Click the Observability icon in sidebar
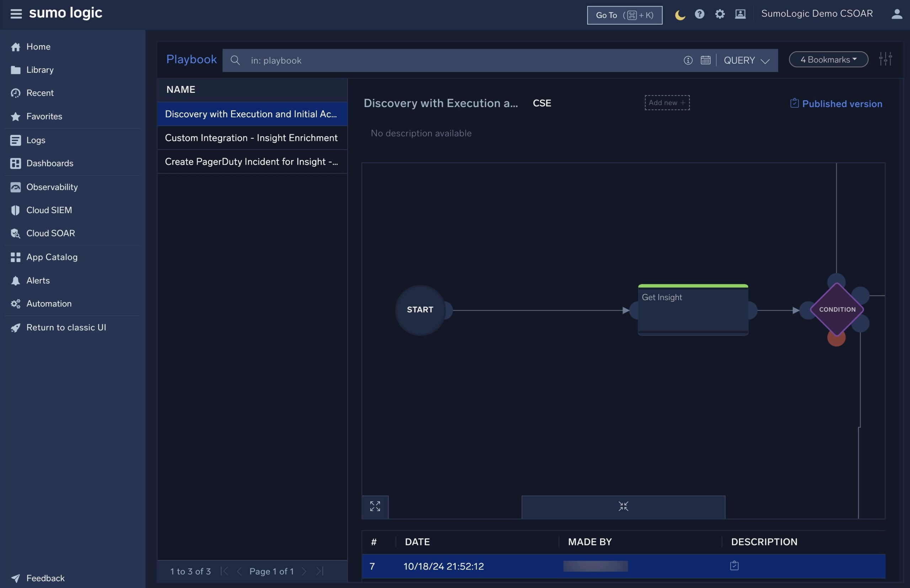The image size is (910, 588). (16, 187)
